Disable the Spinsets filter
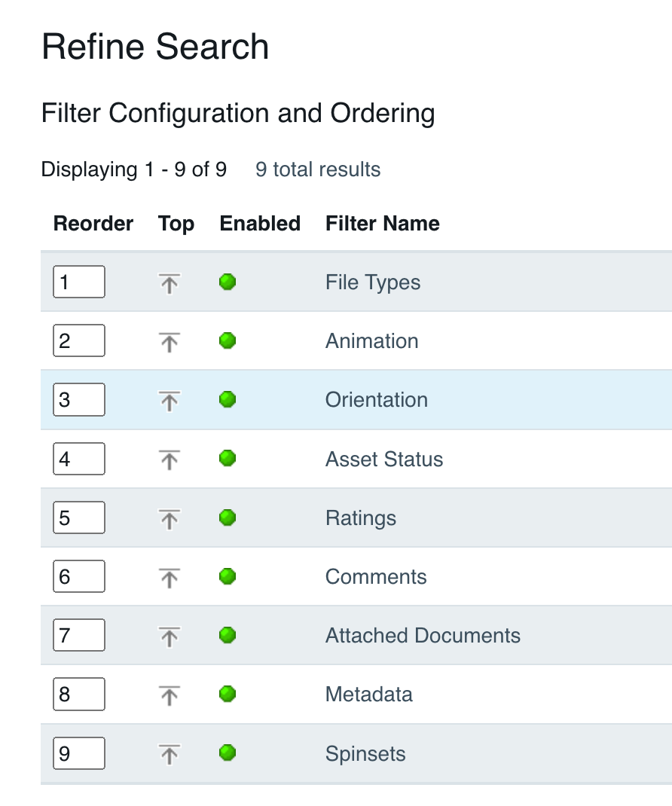This screenshot has width=672, height=806. pyautogui.click(x=228, y=753)
